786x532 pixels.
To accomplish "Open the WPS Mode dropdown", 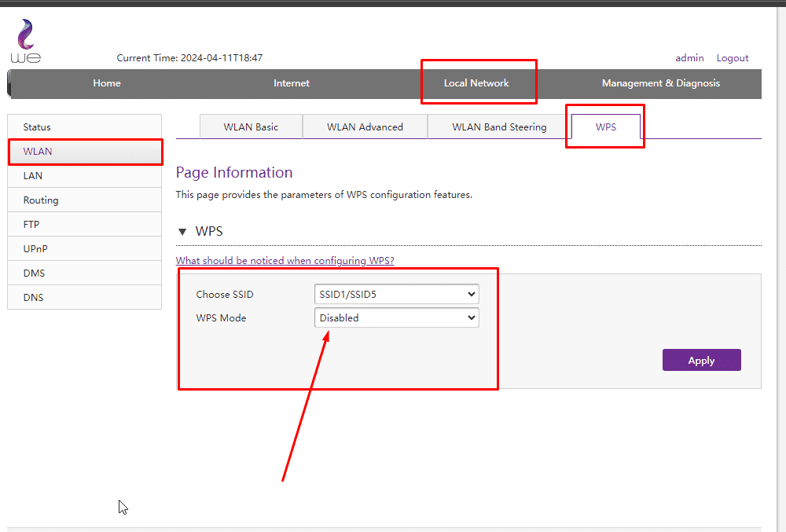I will 396,318.
